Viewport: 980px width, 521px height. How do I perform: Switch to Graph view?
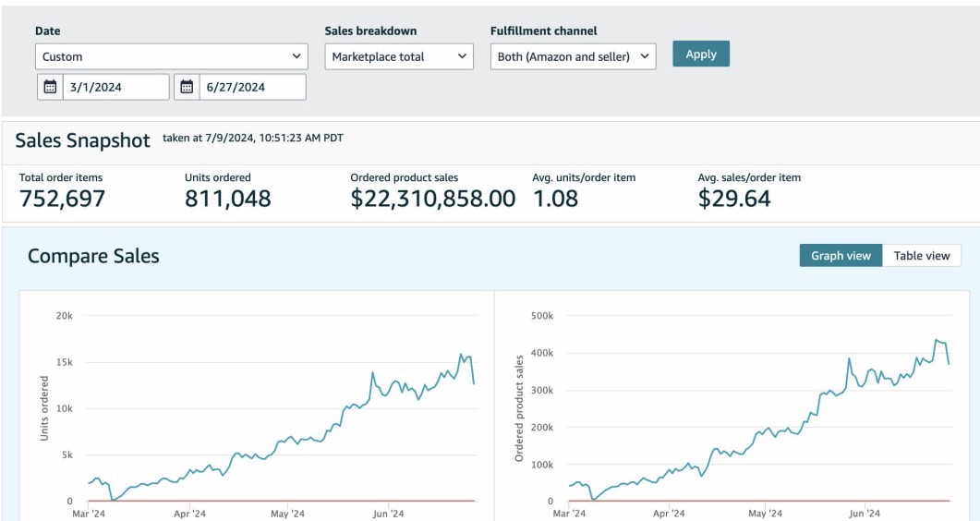[841, 256]
